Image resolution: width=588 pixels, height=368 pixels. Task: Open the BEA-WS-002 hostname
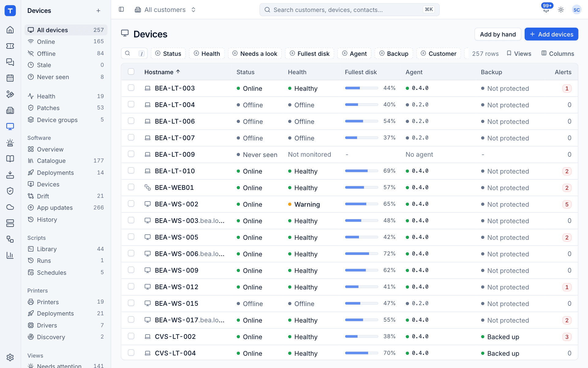click(x=176, y=204)
